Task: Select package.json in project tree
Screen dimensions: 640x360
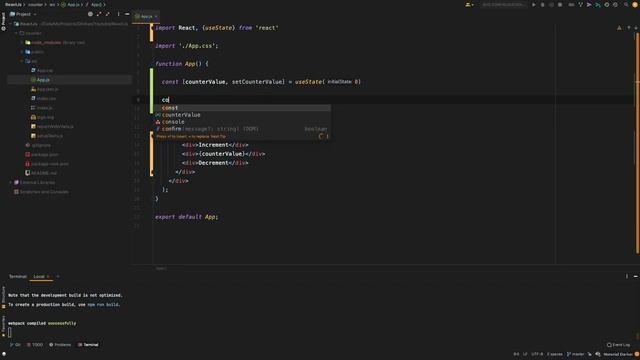Action: pyautogui.click(x=42, y=155)
